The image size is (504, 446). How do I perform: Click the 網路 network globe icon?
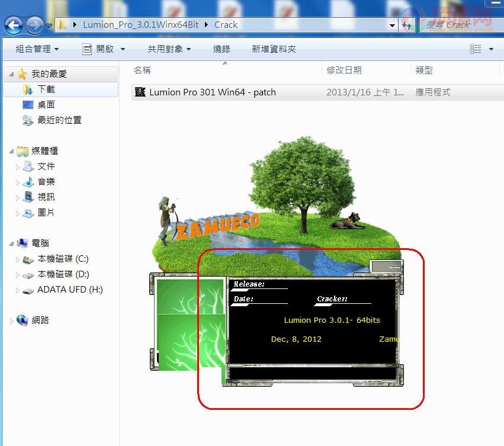[23, 320]
